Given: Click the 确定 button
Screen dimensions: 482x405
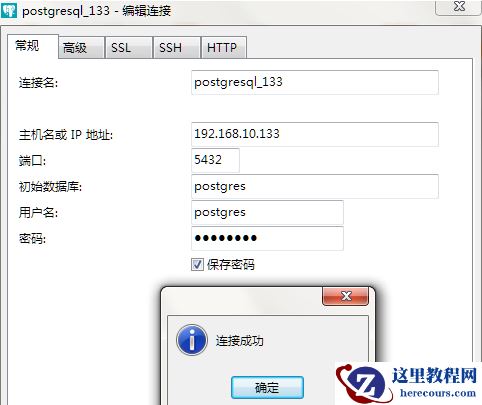Looking at the screenshot, I should tap(267, 387).
